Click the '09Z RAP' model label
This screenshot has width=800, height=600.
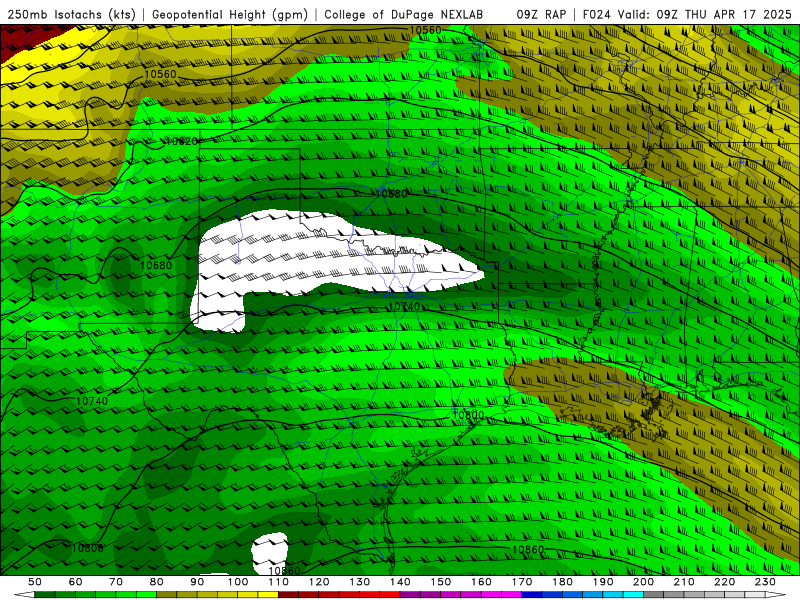(x=541, y=14)
